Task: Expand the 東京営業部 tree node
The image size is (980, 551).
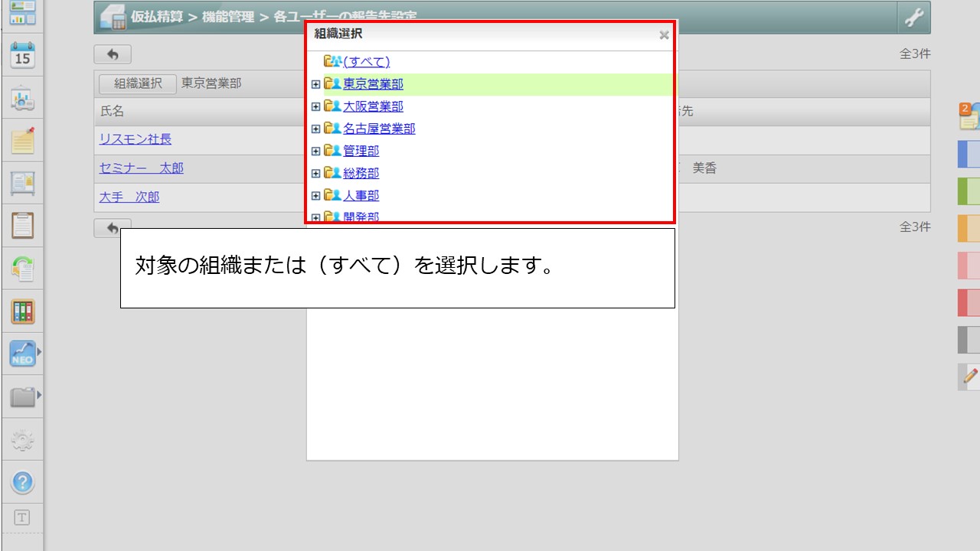Action: point(315,84)
